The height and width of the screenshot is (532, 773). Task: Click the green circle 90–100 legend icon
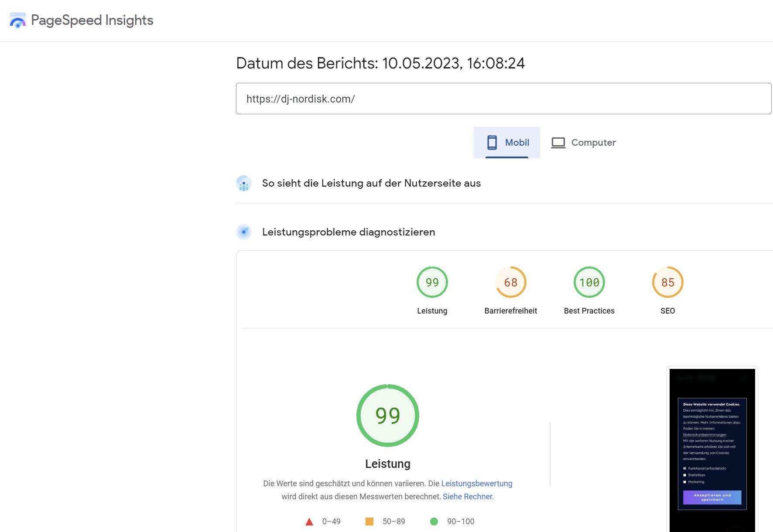(434, 522)
